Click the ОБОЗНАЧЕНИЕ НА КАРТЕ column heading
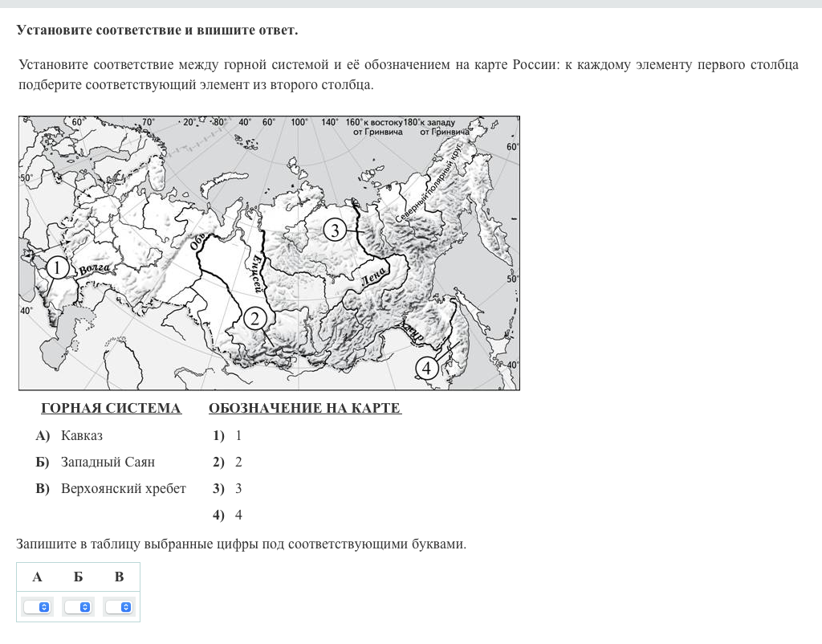Image resolution: width=822 pixels, height=644 pixels. pos(304,409)
